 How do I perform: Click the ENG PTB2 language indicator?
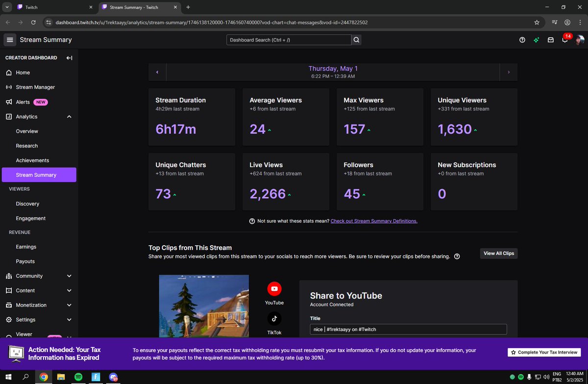[558, 377]
